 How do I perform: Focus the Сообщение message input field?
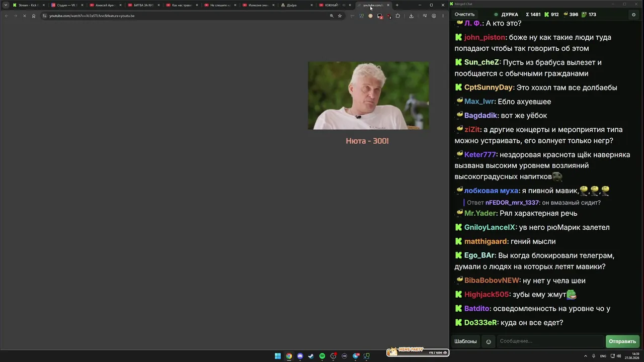click(x=550, y=341)
